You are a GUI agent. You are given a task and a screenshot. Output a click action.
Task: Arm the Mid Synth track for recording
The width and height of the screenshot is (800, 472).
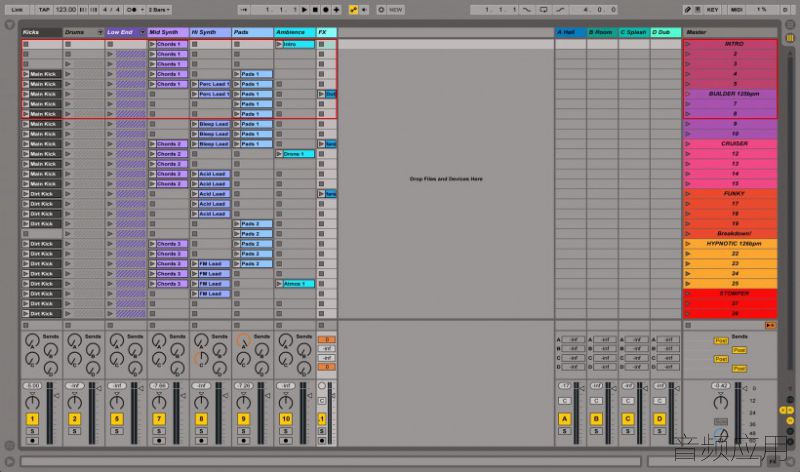click(159, 440)
